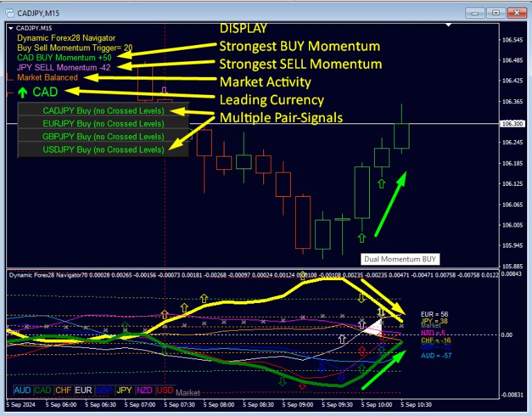The width and height of the screenshot is (532, 416).
Task: Select the JPY SELL Momentum -42 text
Action: point(64,67)
